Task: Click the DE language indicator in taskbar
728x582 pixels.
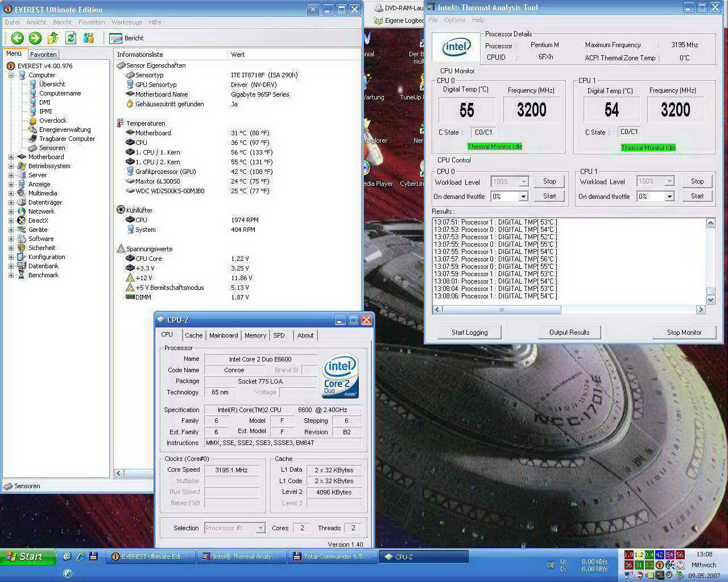Action: [551, 565]
